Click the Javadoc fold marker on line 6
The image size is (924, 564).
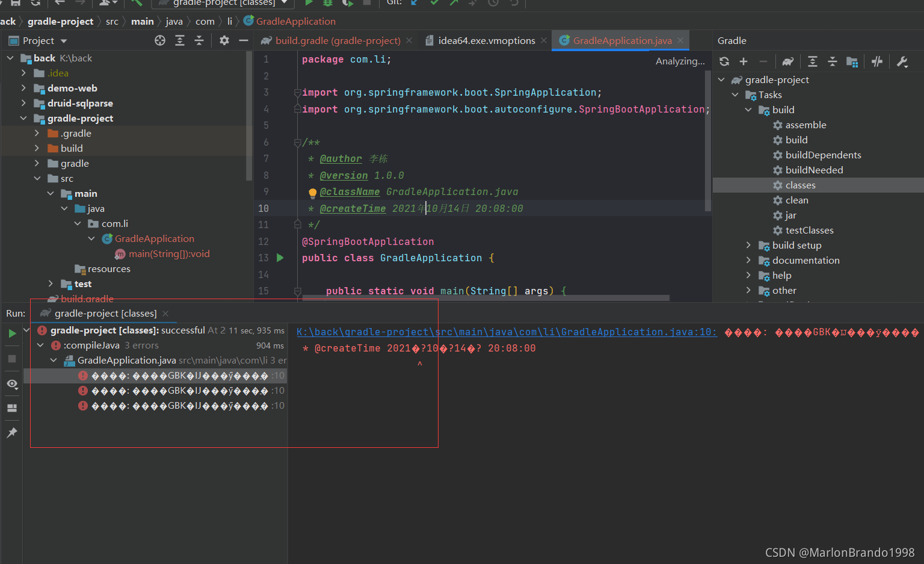coord(297,143)
